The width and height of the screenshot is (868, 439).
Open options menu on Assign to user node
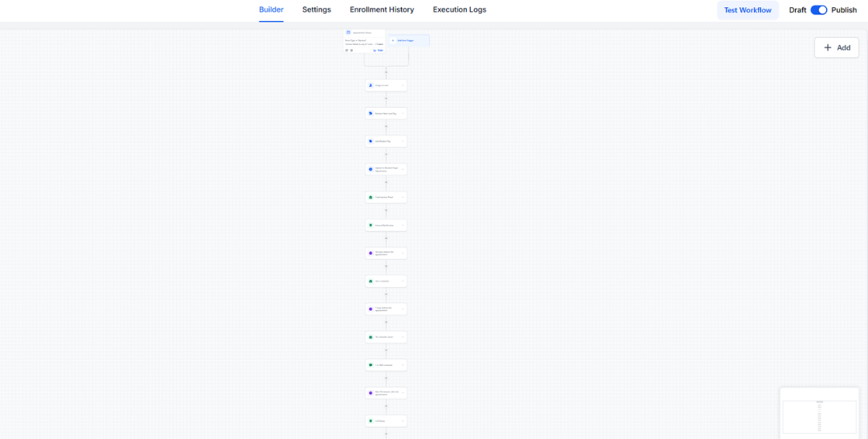(x=403, y=85)
